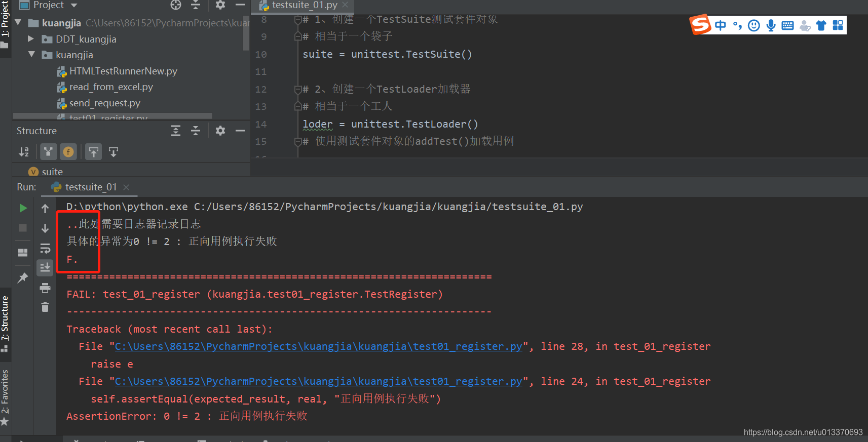Locate the current file in the Project tree

coord(176,5)
